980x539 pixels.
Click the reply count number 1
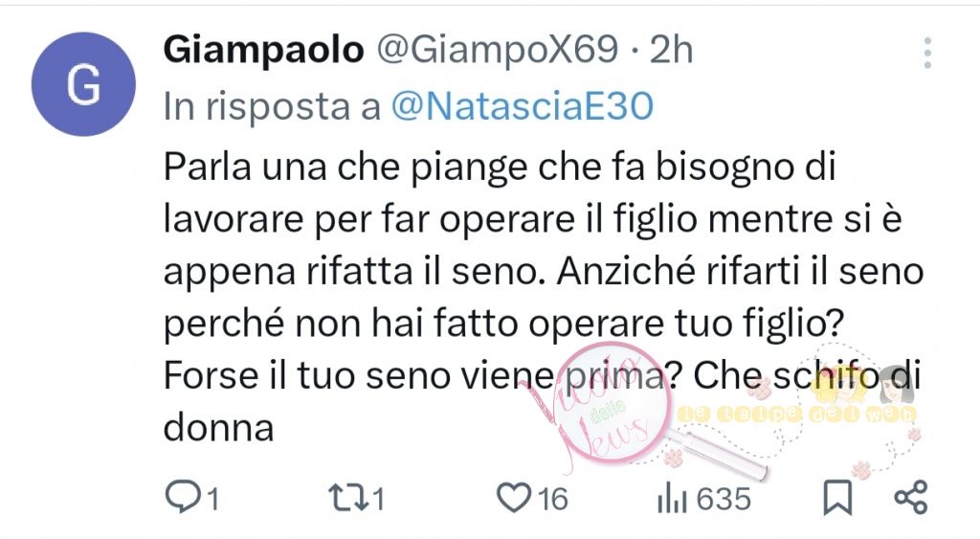(x=212, y=500)
